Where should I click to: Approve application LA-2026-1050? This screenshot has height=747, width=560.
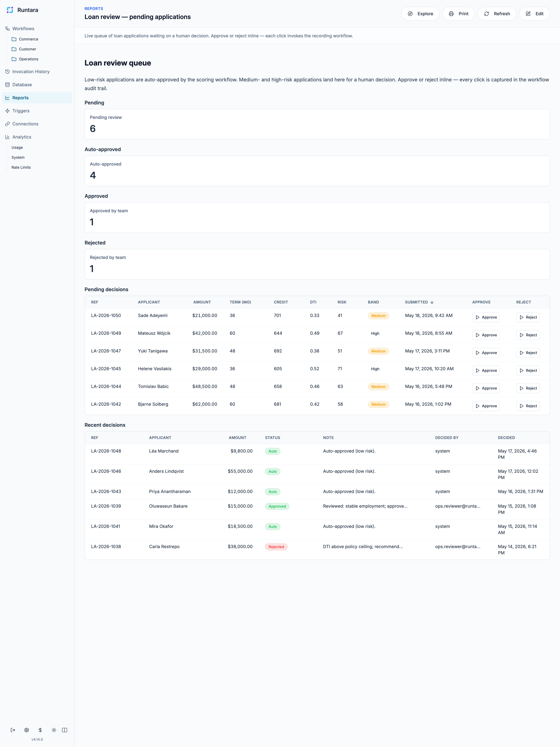486,317
